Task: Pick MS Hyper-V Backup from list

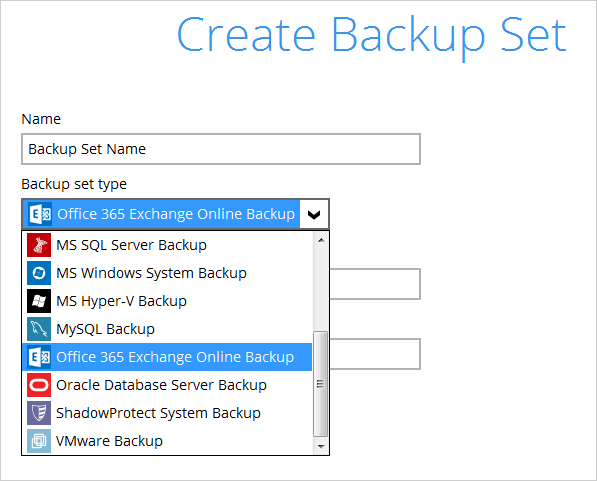Action: (167, 301)
